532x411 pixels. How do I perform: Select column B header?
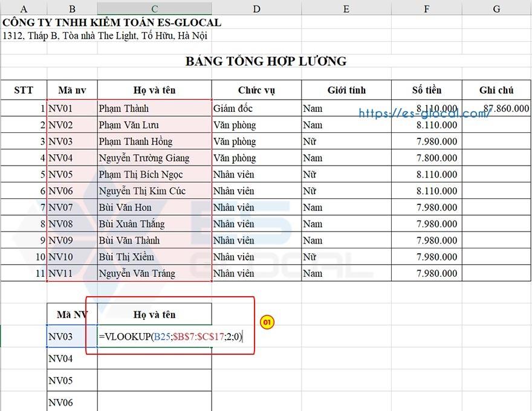click(x=72, y=8)
